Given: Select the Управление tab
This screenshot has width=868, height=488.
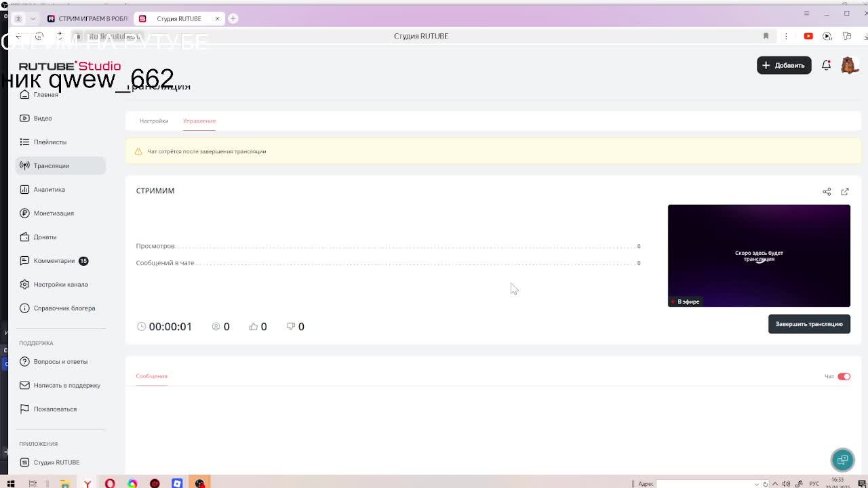Looking at the screenshot, I should point(199,121).
